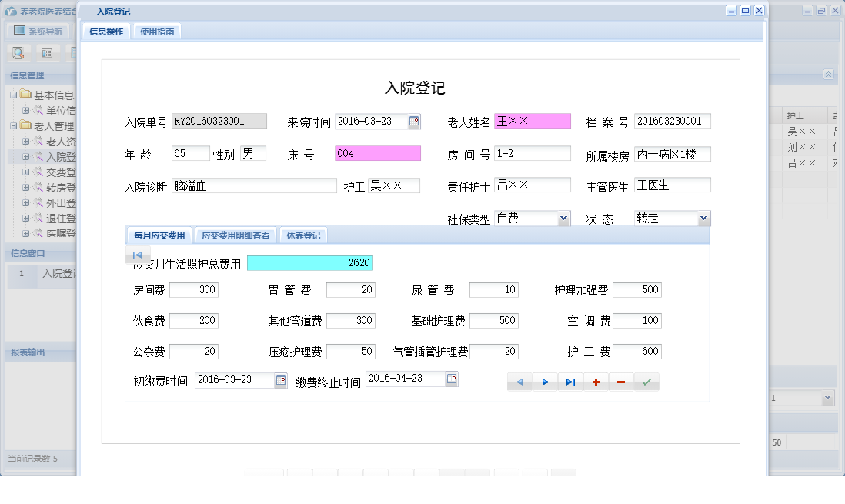Viewport: 845px width, 504px height.
Task: Click the magnifier search icon in the toolbar
Action: [x=17, y=52]
